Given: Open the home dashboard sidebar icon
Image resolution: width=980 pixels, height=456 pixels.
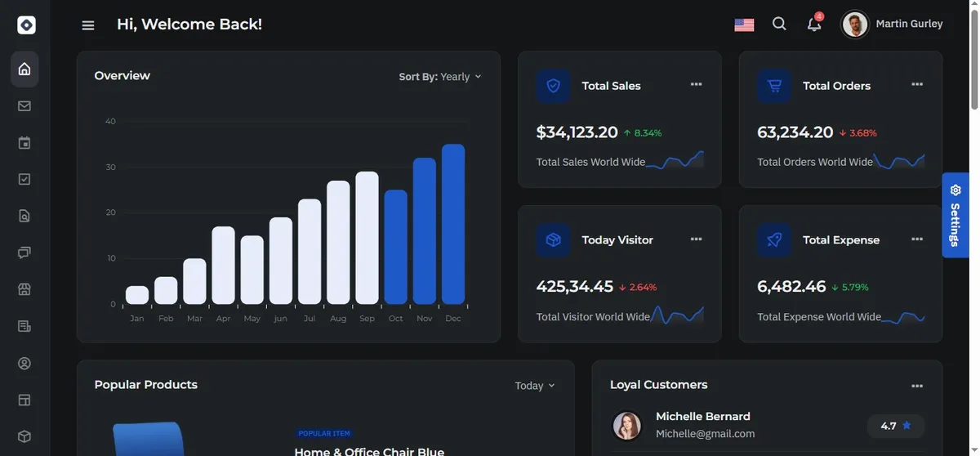Looking at the screenshot, I should pos(24,69).
